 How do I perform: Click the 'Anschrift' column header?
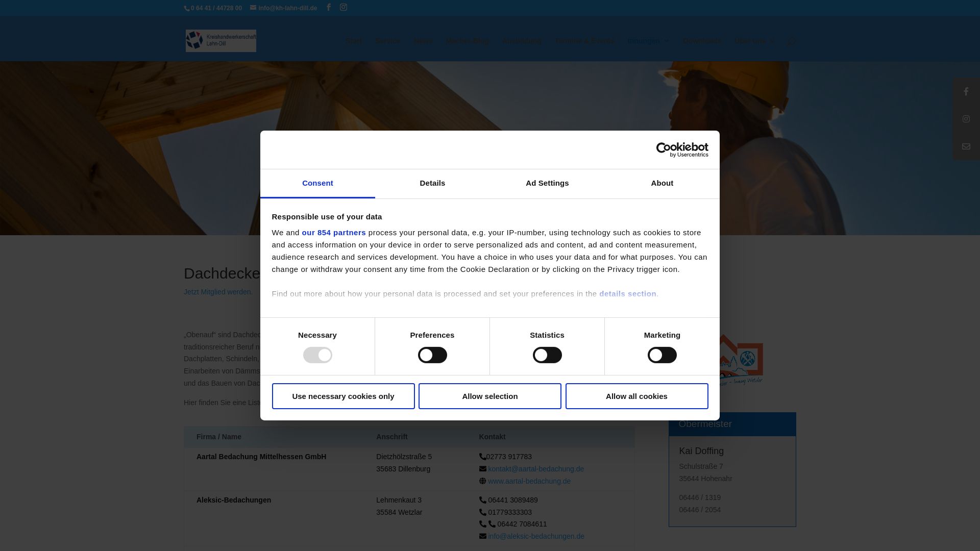392,437
